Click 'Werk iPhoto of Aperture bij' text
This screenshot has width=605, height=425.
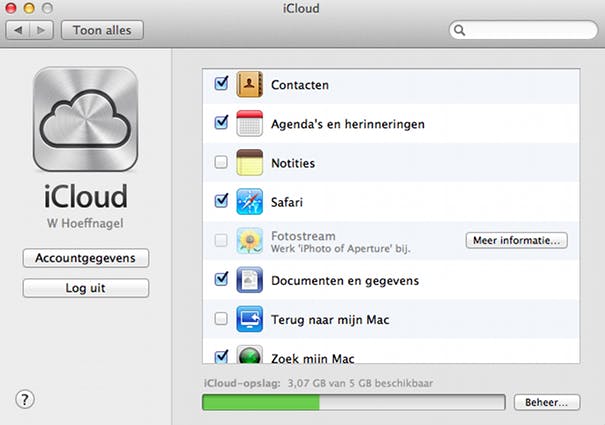point(340,249)
